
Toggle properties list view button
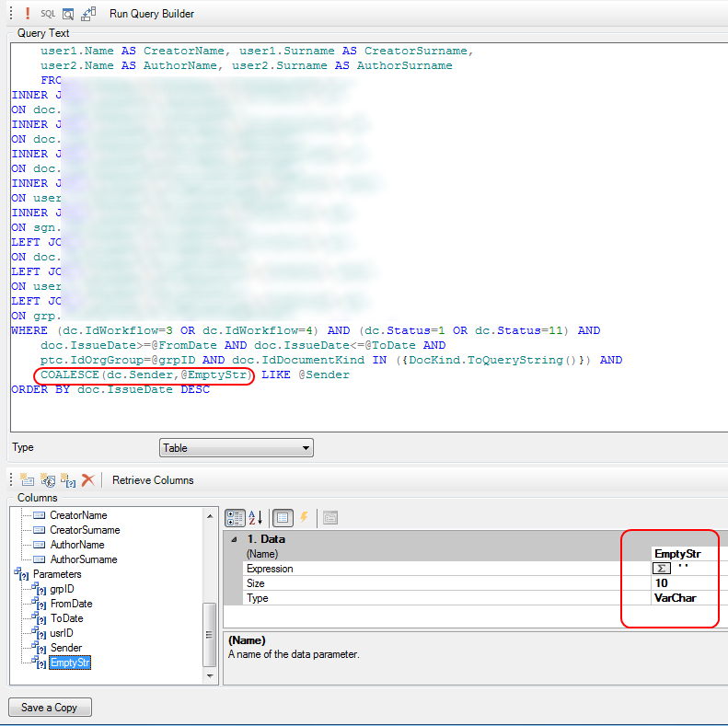click(283, 517)
